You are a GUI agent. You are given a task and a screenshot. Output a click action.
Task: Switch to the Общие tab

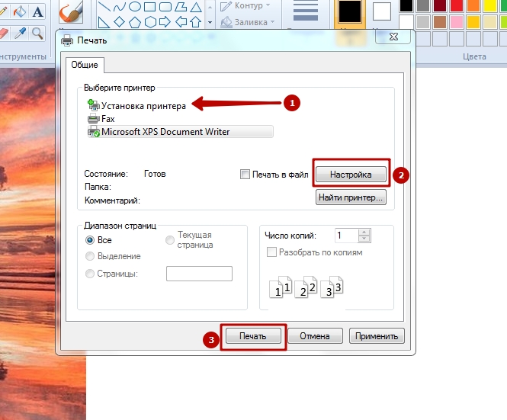(85, 66)
